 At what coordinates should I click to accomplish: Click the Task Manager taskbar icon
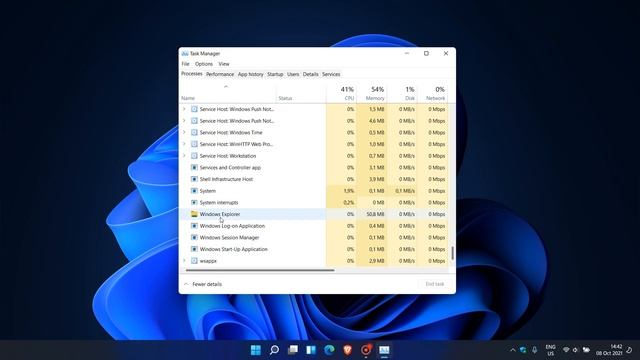(x=384, y=350)
